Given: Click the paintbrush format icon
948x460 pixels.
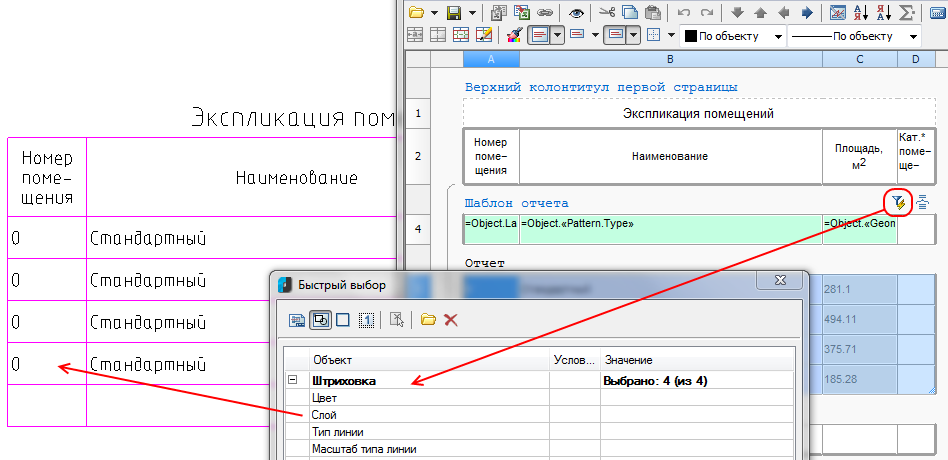Looking at the screenshot, I should tap(514, 35).
